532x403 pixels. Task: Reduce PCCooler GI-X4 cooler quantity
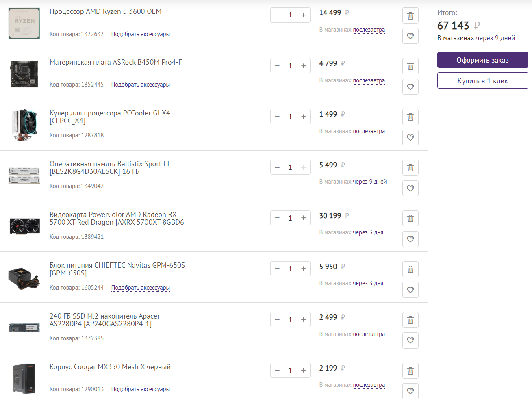pos(277,117)
